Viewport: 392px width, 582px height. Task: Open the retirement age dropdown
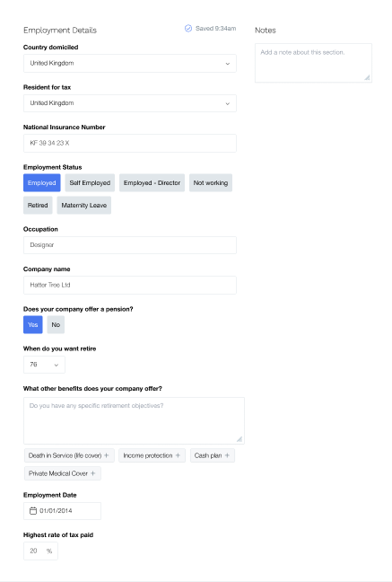[x=44, y=365]
